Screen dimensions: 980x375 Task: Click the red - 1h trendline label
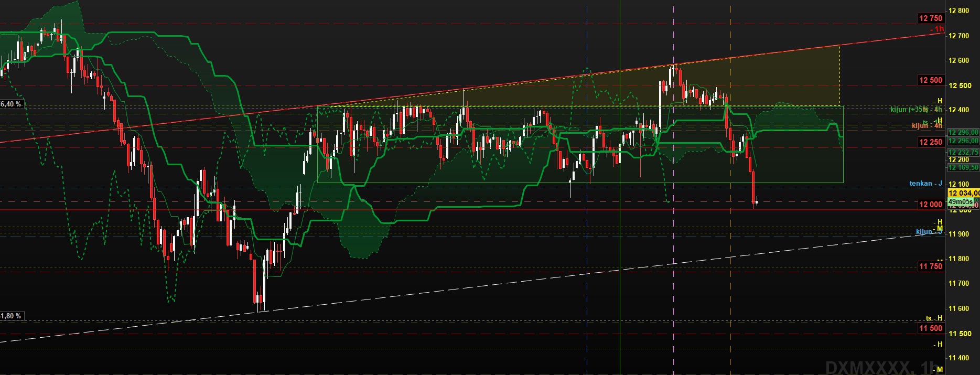point(938,29)
